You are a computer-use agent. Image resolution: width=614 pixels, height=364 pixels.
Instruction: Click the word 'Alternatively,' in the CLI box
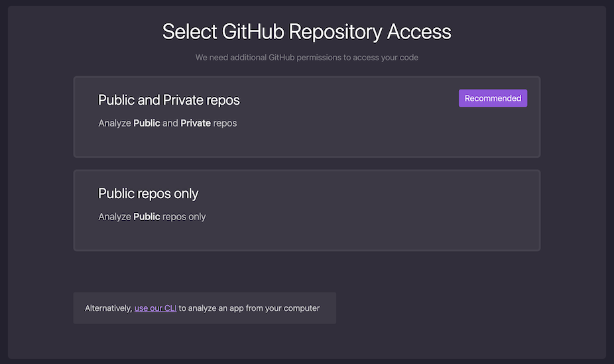[109, 308]
